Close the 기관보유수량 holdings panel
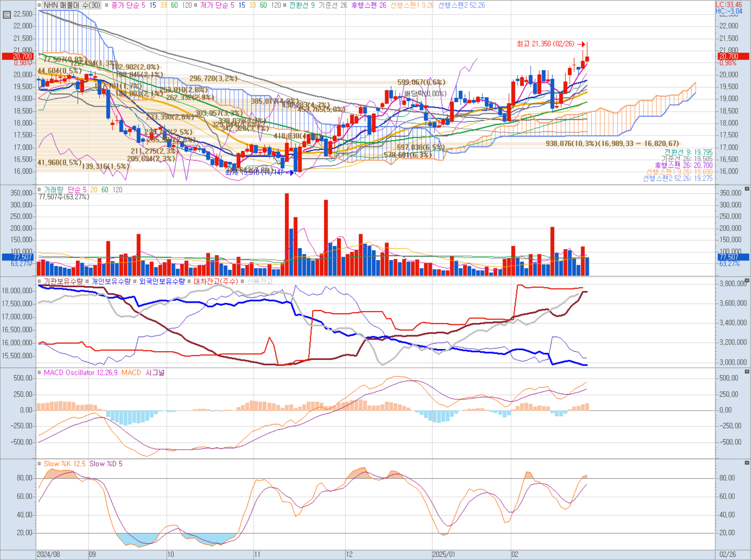 click(747, 280)
